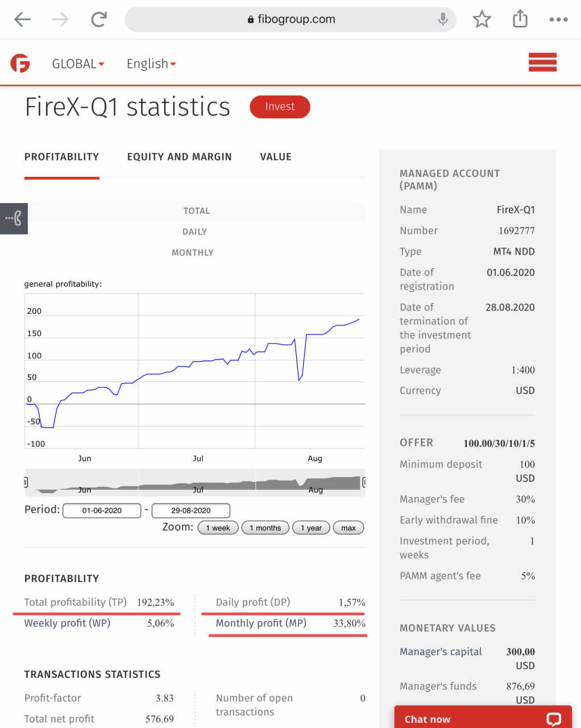The image size is (581, 728).
Task: Open the Chat now widget
Action: click(483, 718)
